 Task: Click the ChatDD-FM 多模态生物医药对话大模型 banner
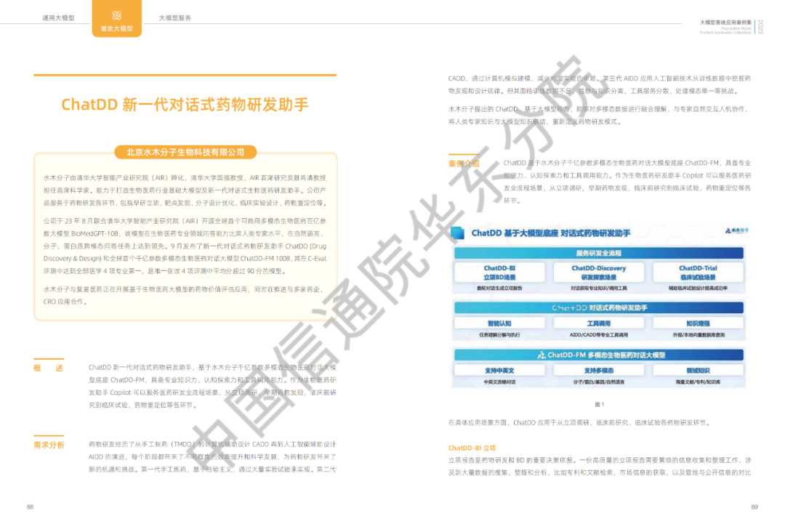pos(599,355)
